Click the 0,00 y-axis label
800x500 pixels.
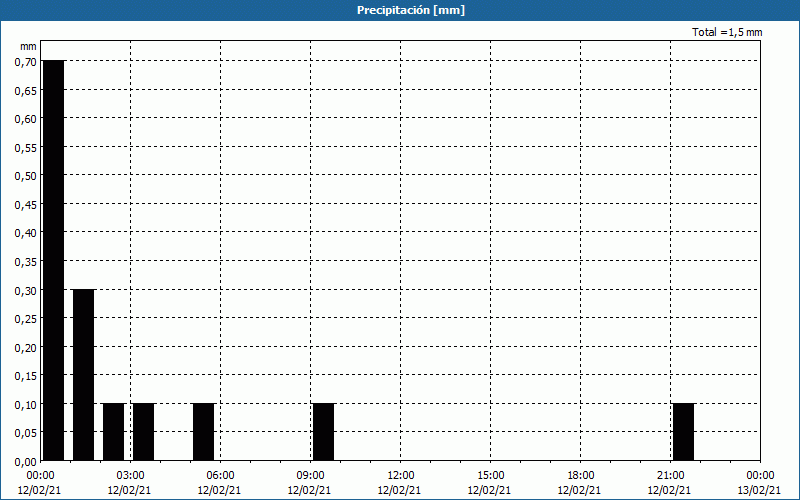tap(26, 462)
